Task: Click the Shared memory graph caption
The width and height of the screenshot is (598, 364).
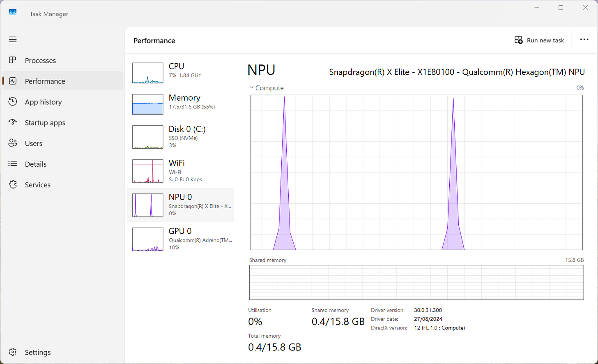Action: tap(268, 260)
